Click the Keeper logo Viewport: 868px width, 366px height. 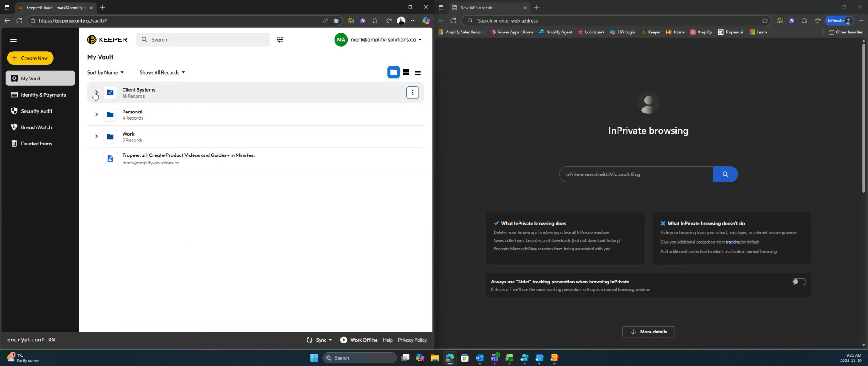coord(107,40)
